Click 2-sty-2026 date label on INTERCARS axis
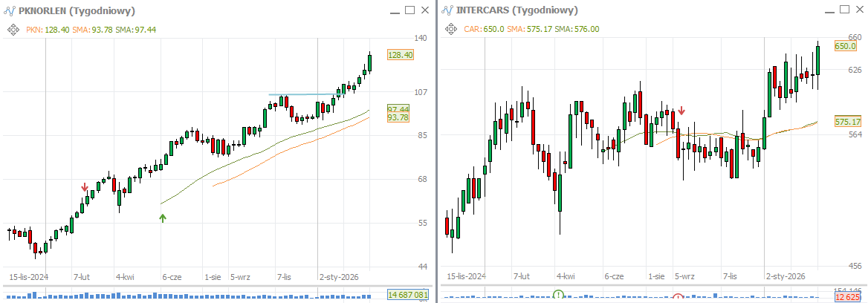The image size is (868, 303). coord(785,276)
